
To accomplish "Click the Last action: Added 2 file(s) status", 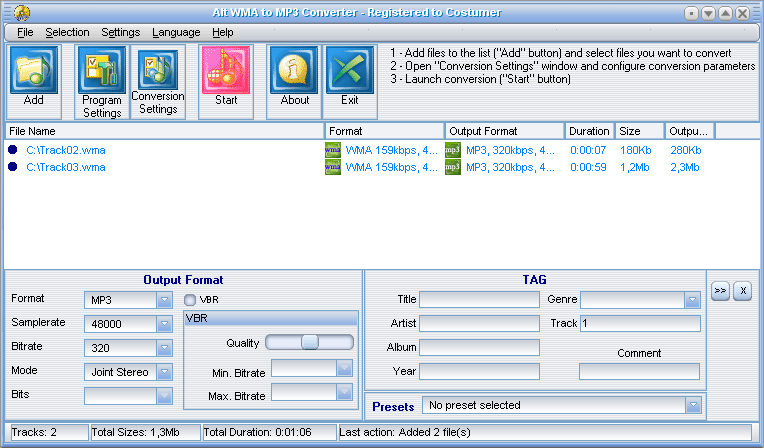I will click(x=545, y=432).
